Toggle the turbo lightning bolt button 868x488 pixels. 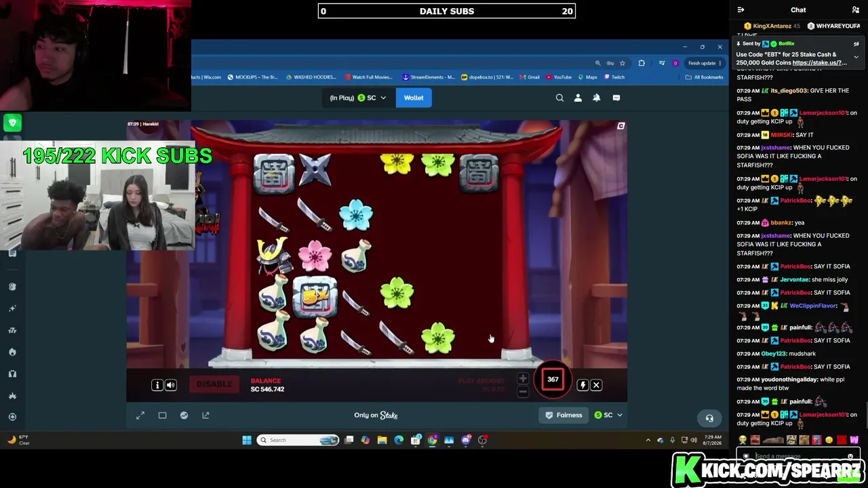coord(583,385)
